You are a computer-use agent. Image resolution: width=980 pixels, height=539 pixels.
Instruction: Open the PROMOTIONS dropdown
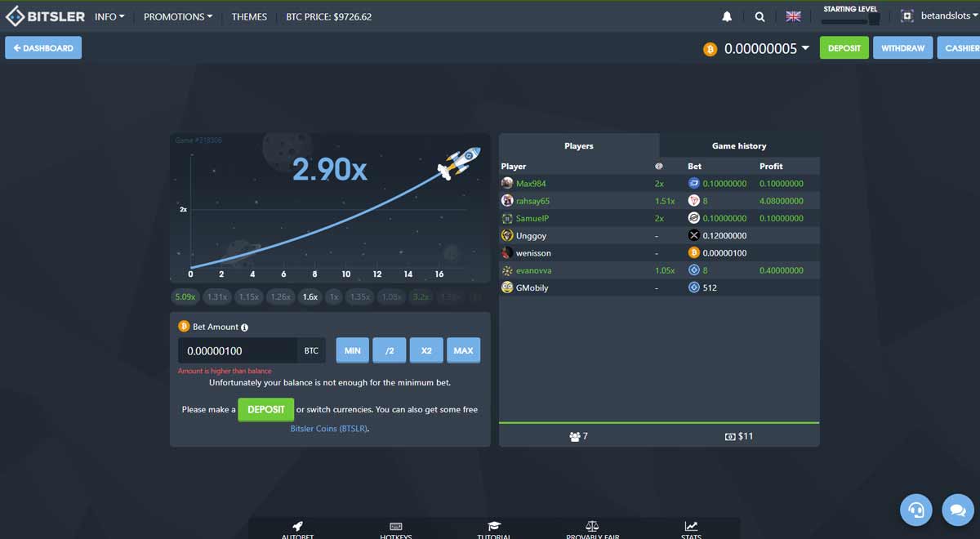[177, 16]
